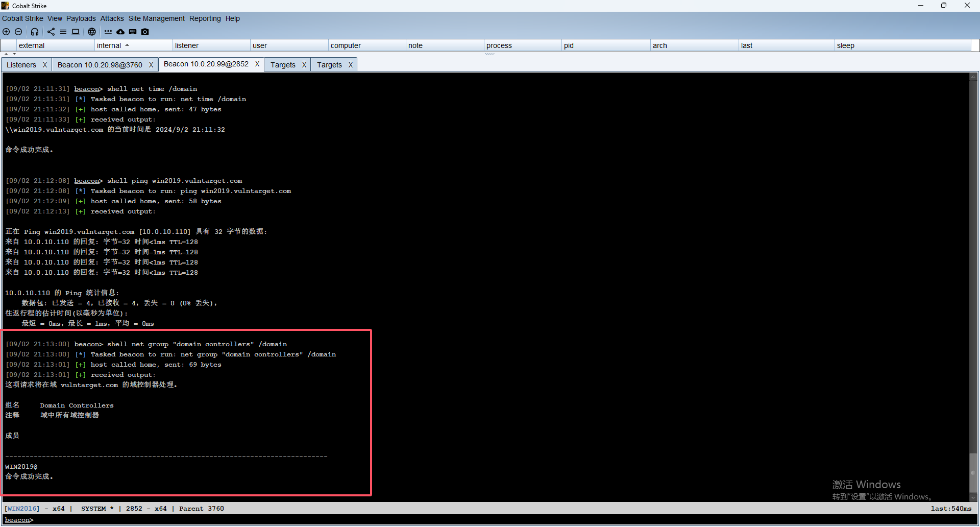This screenshot has width=980, height=527.
Task: Sort by the user column header
Action: click(289, 45)
